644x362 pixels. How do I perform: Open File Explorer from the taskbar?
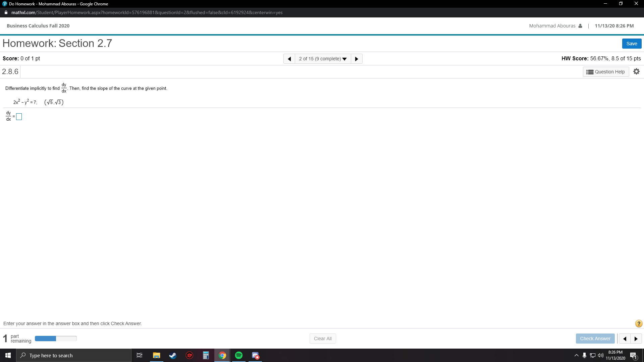coord(156,355)
